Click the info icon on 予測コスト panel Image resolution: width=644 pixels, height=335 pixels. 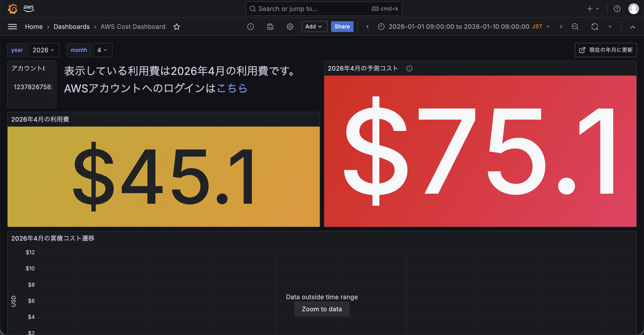[409, 68]
